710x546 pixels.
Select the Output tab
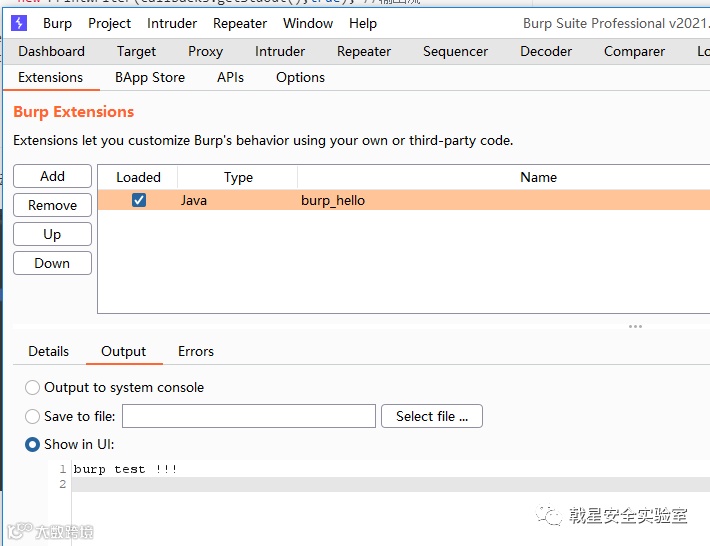pyautogui.click(x=124, y=351)
